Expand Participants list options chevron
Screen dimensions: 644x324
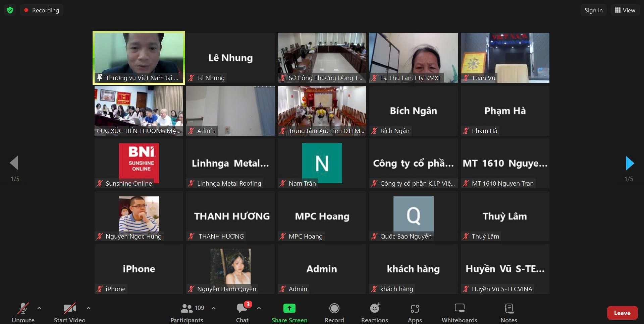214,308
